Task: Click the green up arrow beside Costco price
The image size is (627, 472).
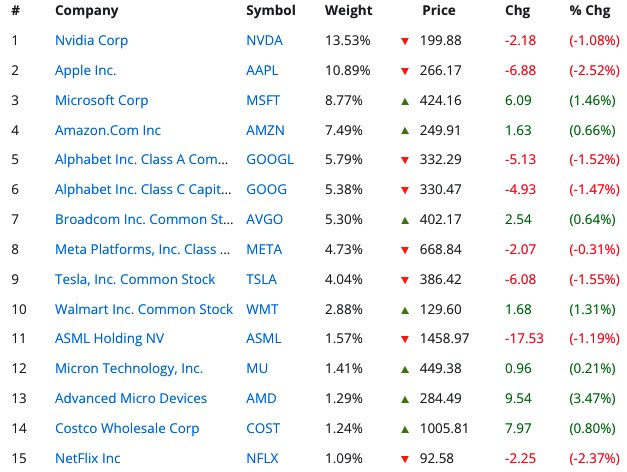Action: pyautogui.click(x=404, y=429)
